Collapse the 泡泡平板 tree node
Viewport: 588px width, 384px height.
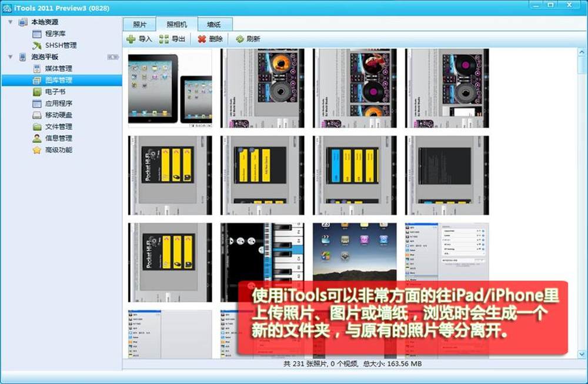pos(11,57)
